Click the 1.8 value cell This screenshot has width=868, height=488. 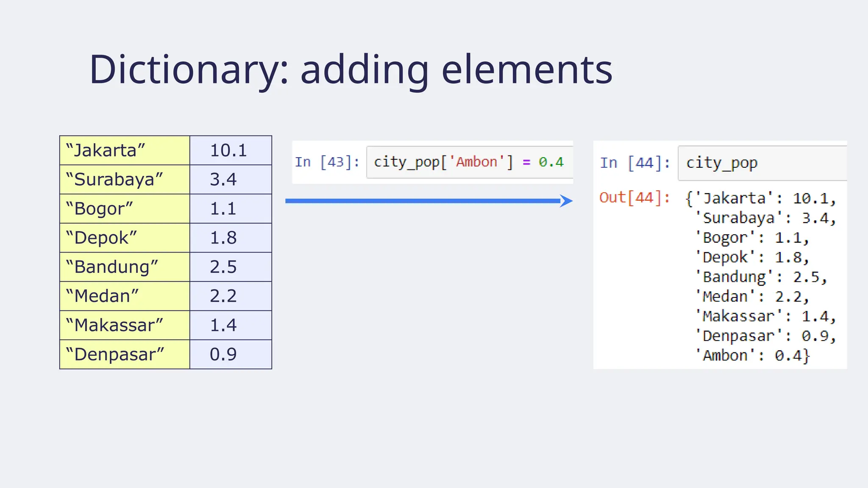pos(231,238)
